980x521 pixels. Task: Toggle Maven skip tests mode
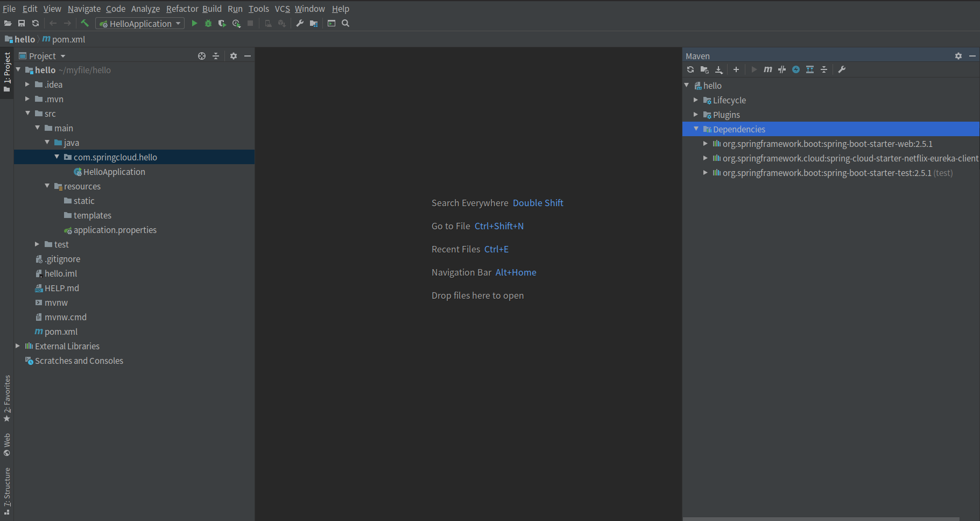(796, 69)
